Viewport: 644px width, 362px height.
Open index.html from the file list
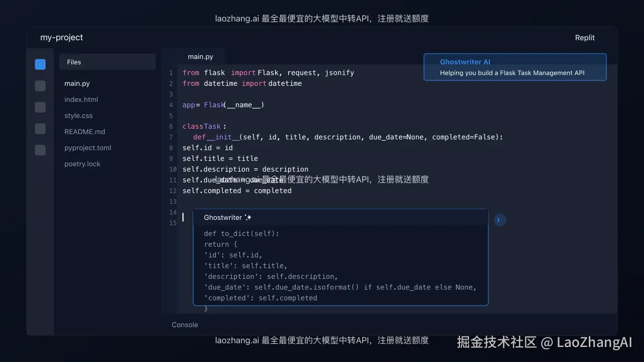point(81,99)
